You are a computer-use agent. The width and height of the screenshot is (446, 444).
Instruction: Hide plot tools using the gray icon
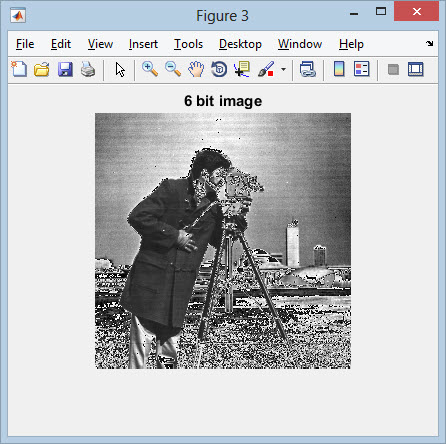(393, 70)
